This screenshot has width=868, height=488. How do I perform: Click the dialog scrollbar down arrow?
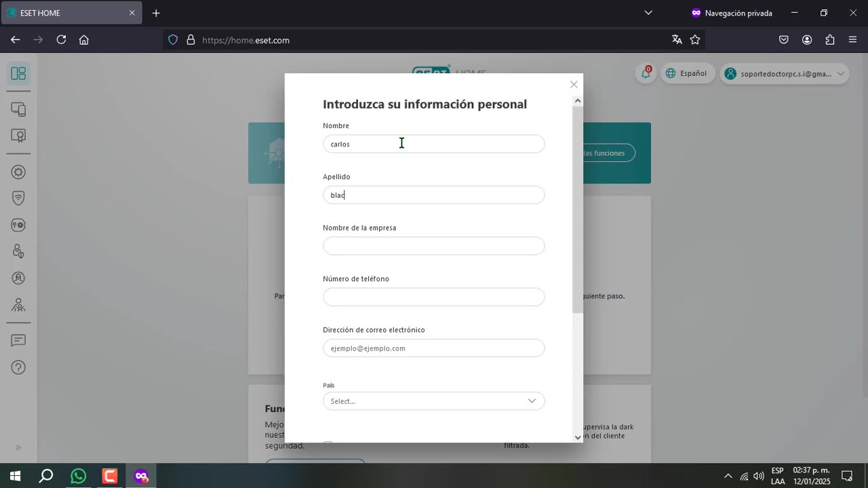pyautogui.click(x=578, y=437)
